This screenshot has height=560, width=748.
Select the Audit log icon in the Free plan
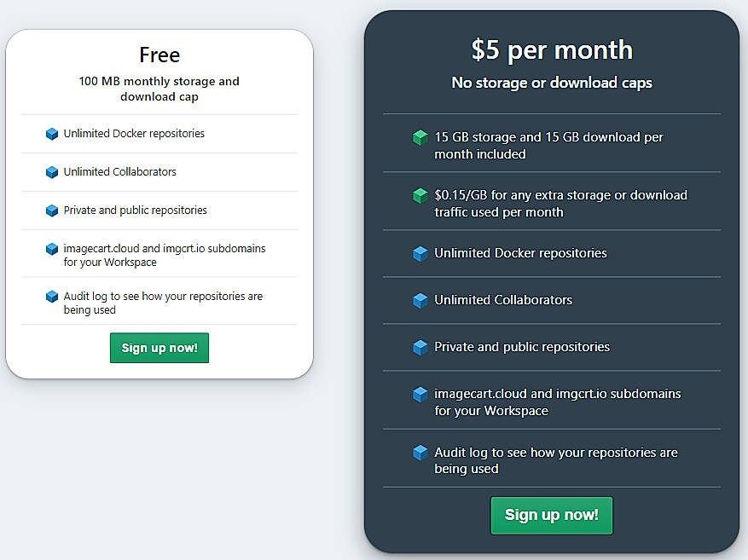52,297
